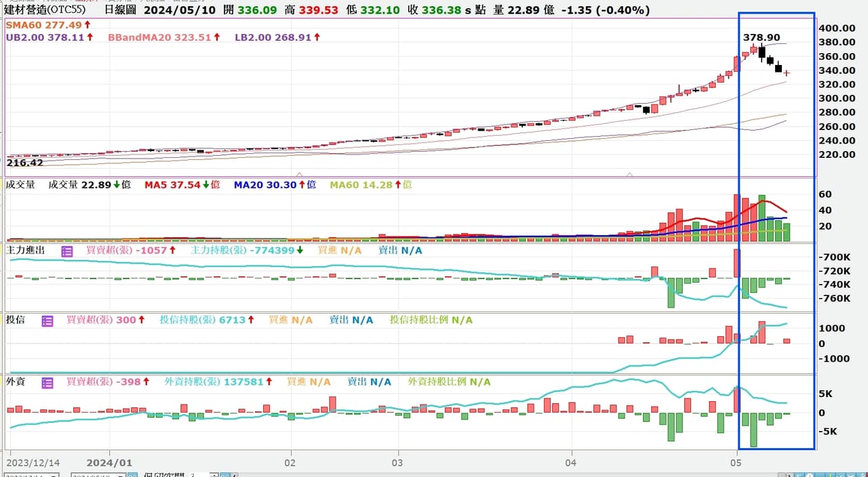Select the MA5 37.54 volume average label
The width and height of the screenshot is (868, 477).
point(172,184)
